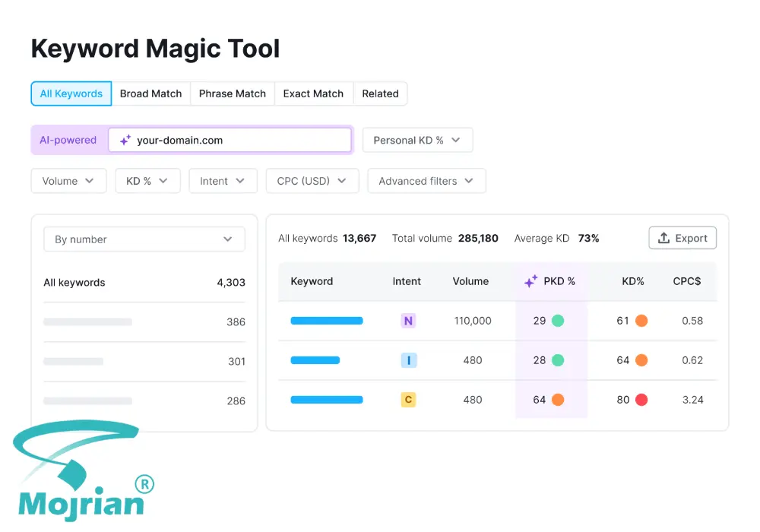760x532 pixels.
Task: Click the All keywords 13,667 summary
Action: tap(327, 239)
